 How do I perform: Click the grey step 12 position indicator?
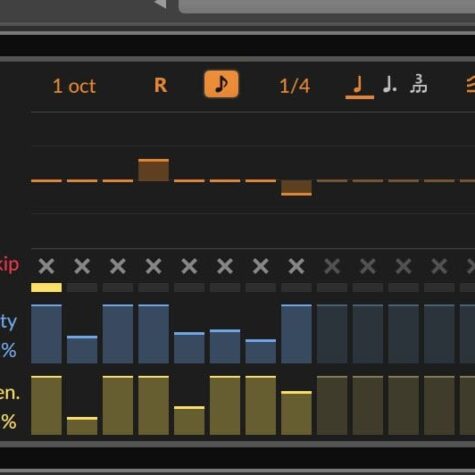coord(439,287)
